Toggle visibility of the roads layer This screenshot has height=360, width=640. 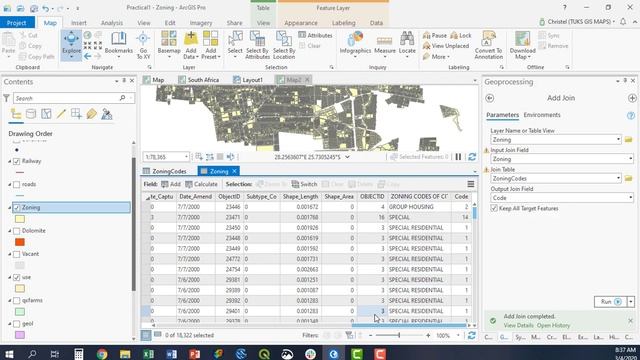tap(17, 184)
